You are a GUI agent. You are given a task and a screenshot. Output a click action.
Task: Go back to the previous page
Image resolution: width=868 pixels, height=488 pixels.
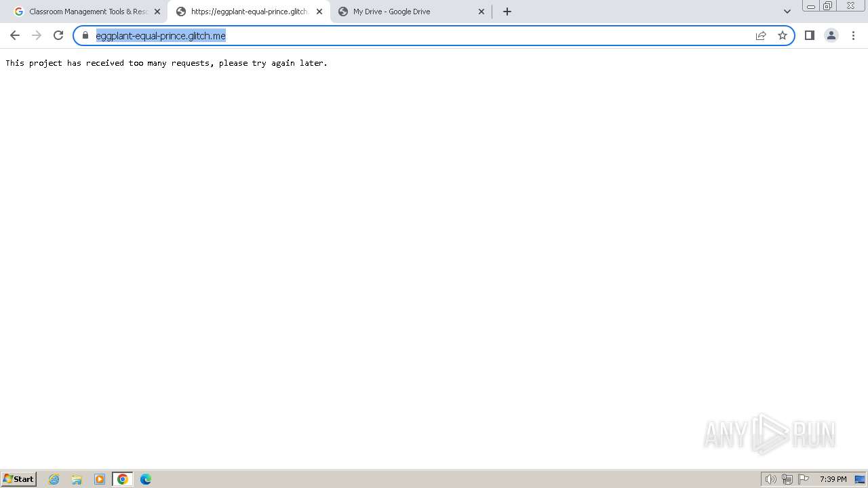click(x=15, y=35)
